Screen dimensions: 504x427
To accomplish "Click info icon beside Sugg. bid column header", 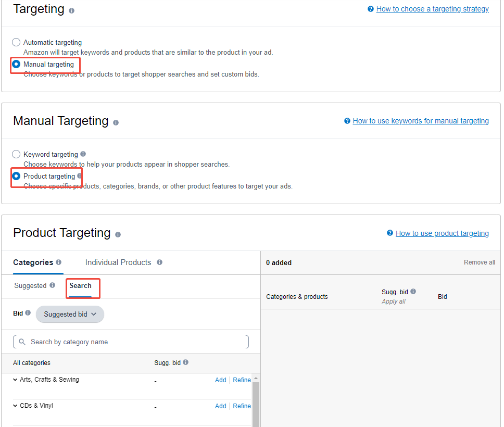I will (x=186, y=362).
